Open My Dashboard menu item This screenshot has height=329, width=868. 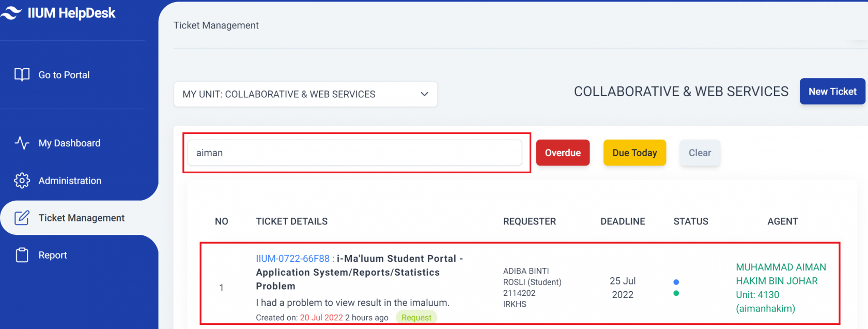tap(70, 143)
